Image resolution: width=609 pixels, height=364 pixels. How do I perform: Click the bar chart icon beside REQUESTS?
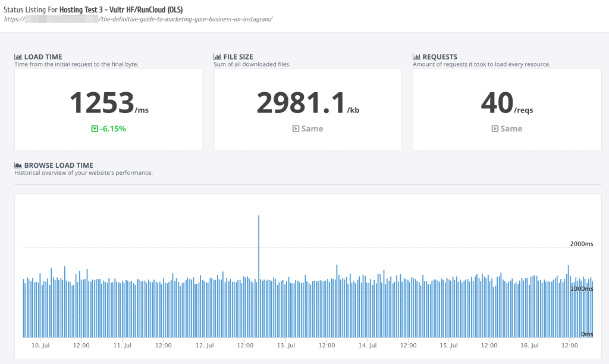(416, 57)
